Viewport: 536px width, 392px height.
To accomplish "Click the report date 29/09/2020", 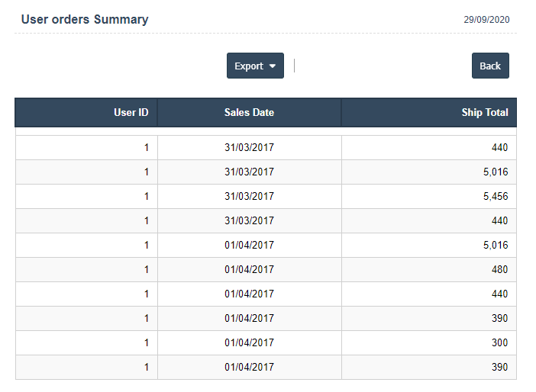I will (486, 21).
